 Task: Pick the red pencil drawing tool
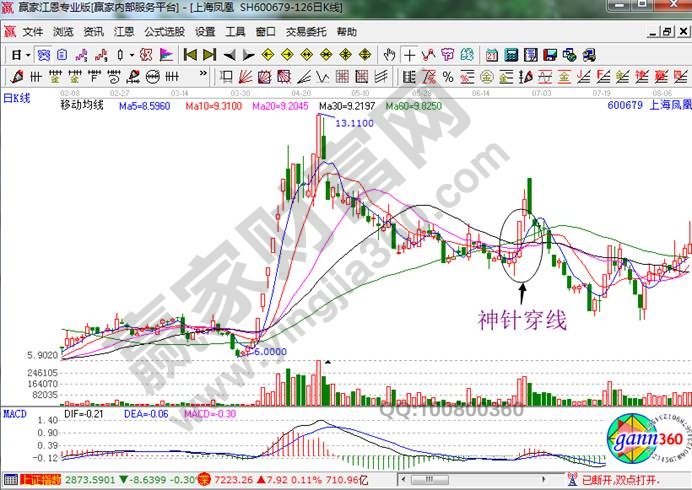pos(15,76)
